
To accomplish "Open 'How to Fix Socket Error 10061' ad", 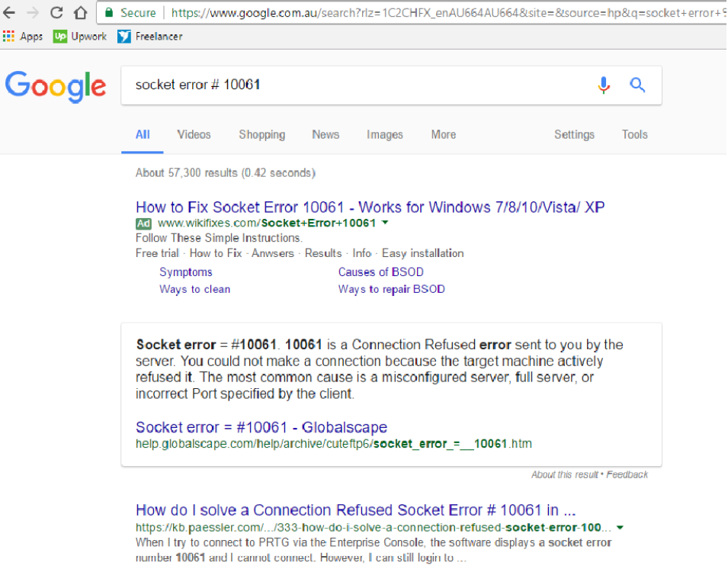I will (370, 207).
